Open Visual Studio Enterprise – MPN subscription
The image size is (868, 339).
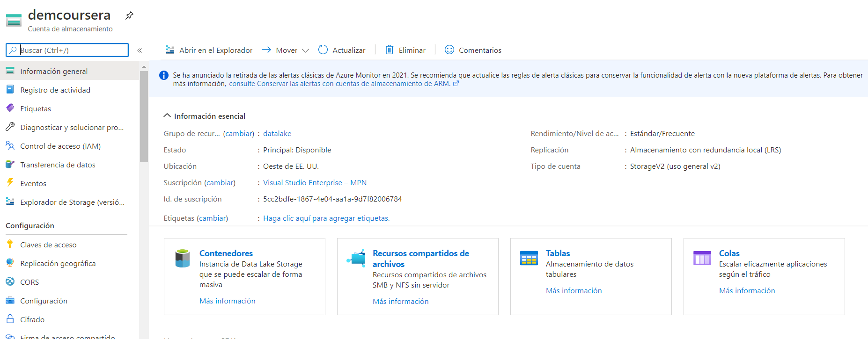(315, 183)
